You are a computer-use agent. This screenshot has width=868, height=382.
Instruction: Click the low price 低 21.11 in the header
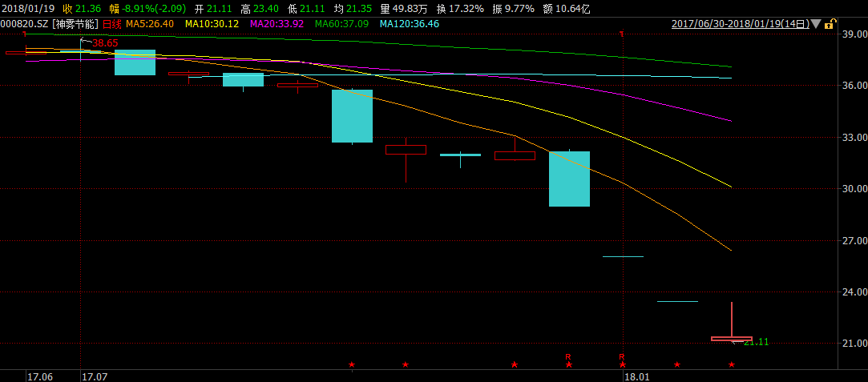[x=307, y=9]
